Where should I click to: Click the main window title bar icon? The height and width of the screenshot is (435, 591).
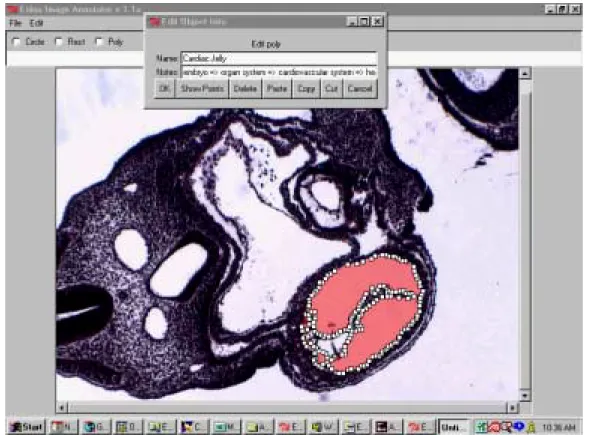[x=13, y=9]
